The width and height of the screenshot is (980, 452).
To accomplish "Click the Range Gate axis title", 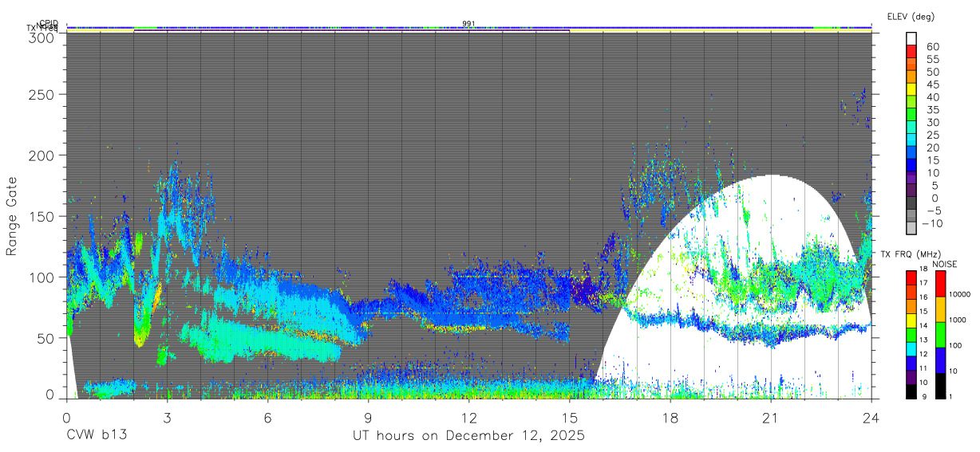I will pyautogui.click(x=12, y=216).
